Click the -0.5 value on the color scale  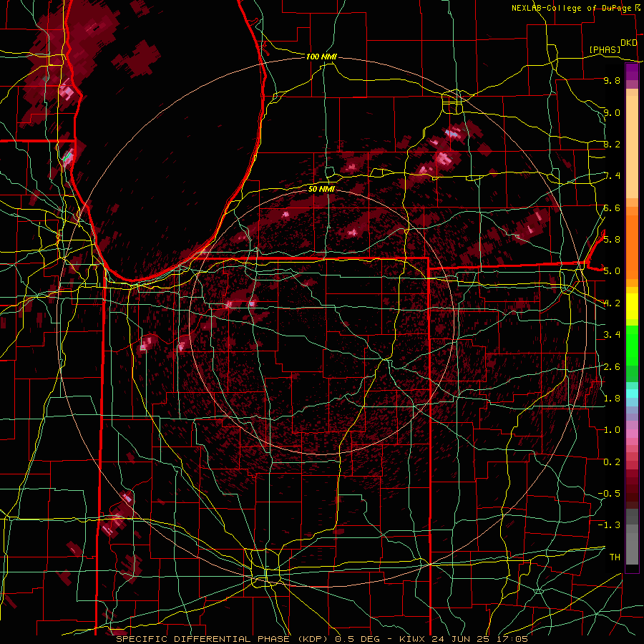coord(609,493)
